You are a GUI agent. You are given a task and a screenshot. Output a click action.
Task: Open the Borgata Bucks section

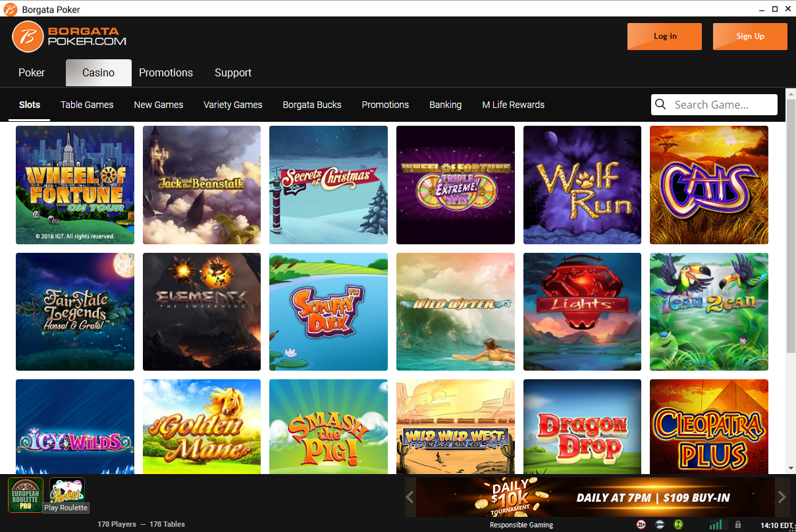point(312,105)
